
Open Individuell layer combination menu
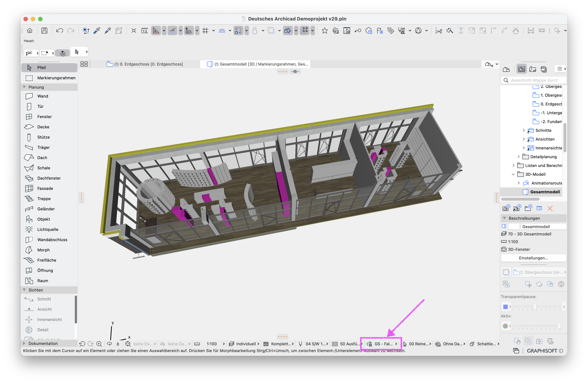pyautogui.click(x=244, y=344)
